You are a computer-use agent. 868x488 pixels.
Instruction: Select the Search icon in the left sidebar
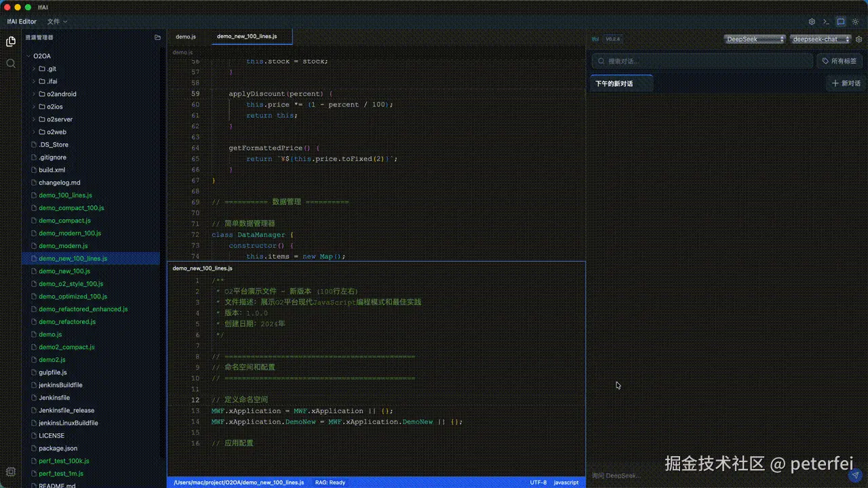11,64
